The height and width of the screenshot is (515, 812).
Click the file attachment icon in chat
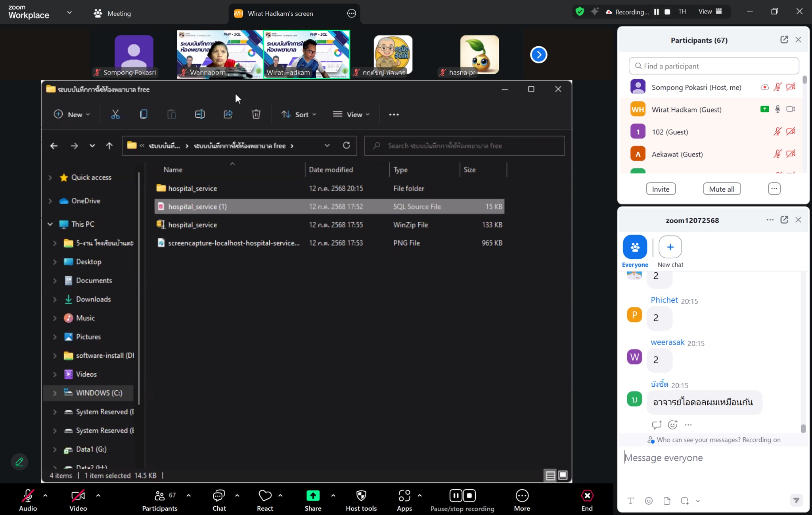pos(667,501)
